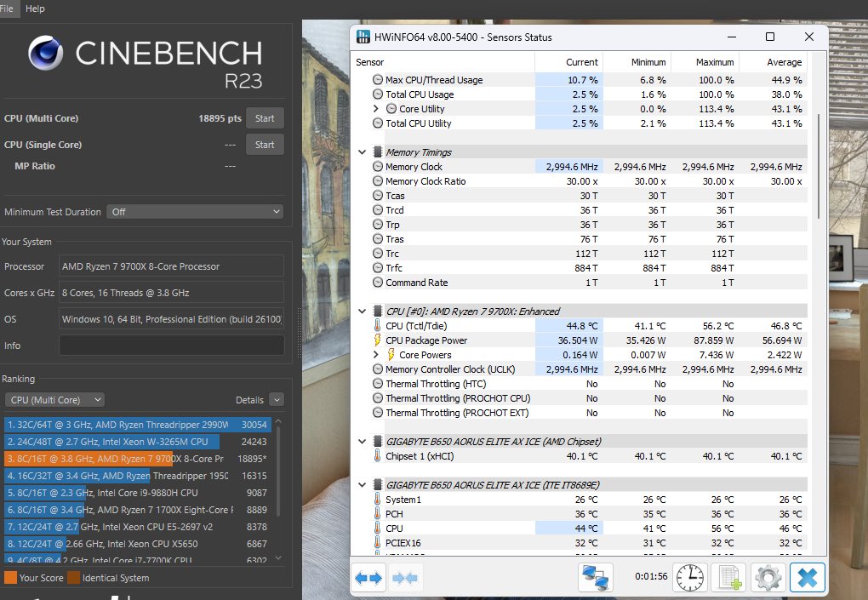The width and height of the screenshot is (868, 600).
Task: Click the Identical System brown legend swatch
Action: tap(74, 578)
